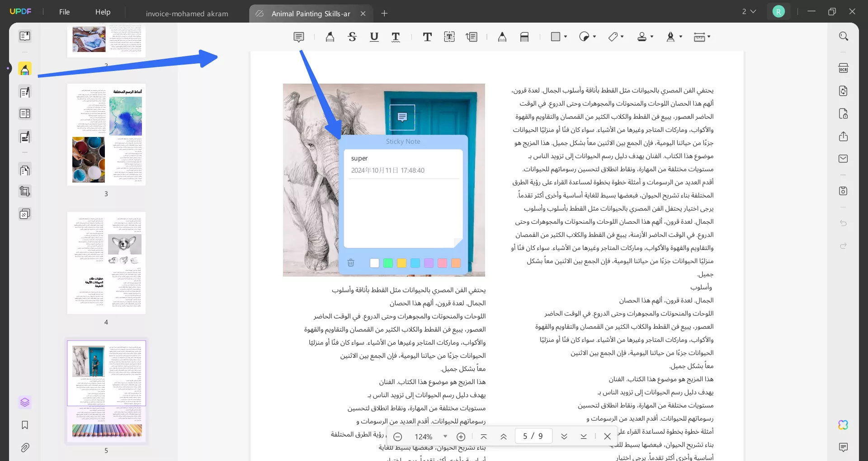Run OCR on the document
The image size is (868, 461).
(x=844, y=67)
